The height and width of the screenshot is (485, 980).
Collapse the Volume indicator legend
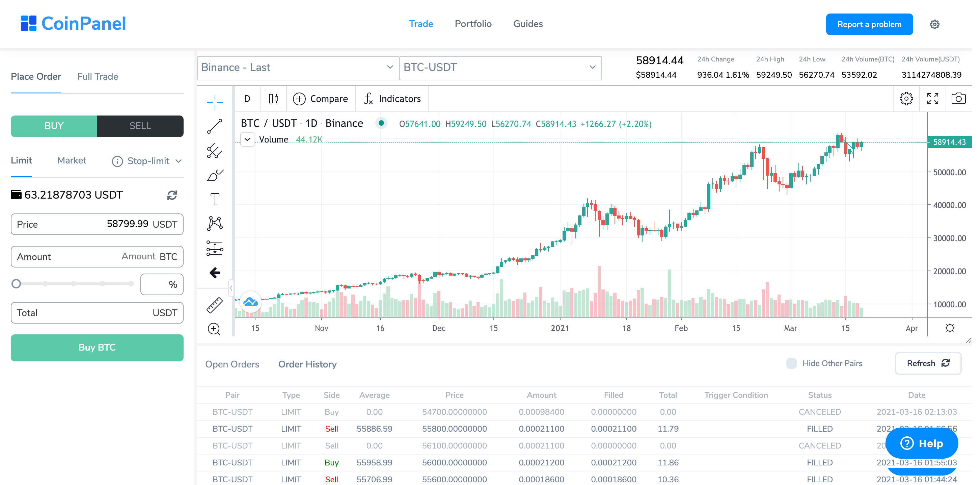(247, 139)
